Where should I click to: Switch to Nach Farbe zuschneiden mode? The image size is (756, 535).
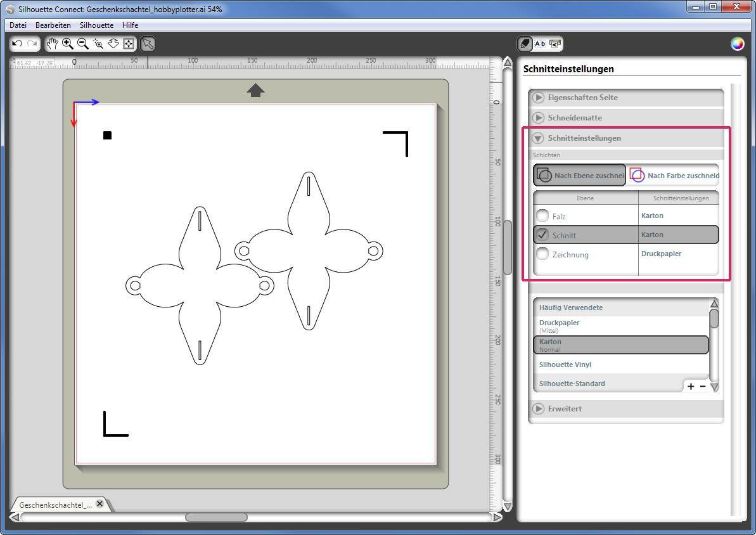point(674,176)
